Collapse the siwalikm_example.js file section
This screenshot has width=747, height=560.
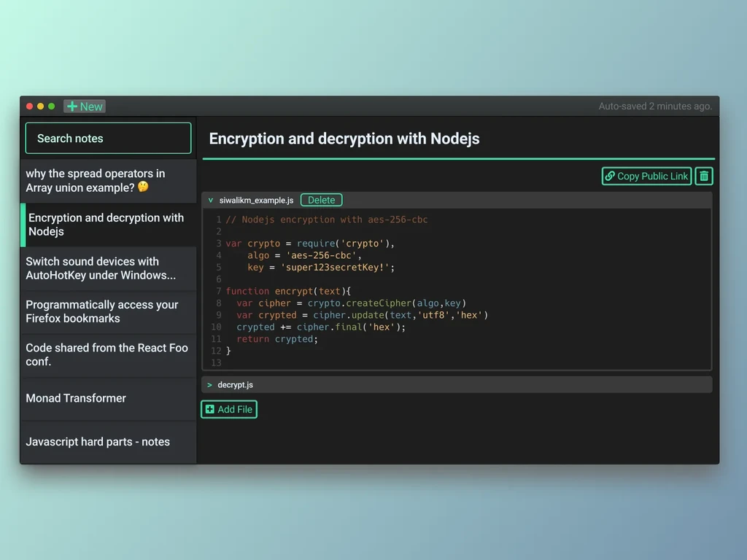pos(211,201)
